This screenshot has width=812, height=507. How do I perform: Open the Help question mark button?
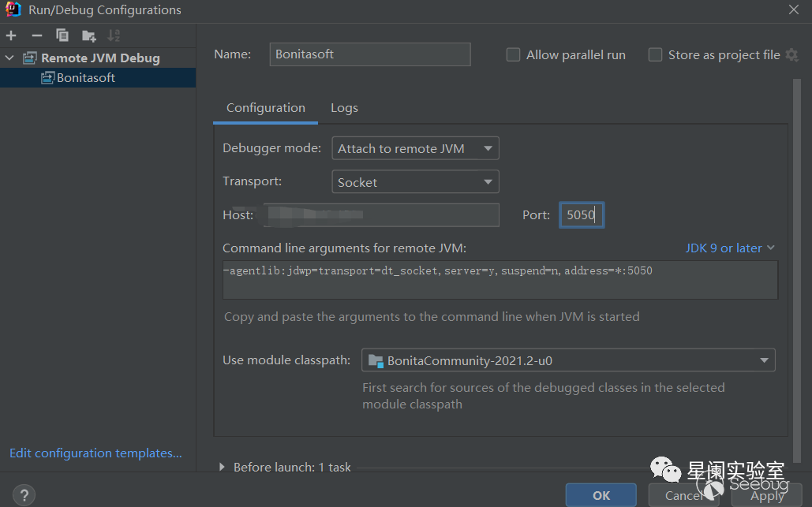[23, 495]
